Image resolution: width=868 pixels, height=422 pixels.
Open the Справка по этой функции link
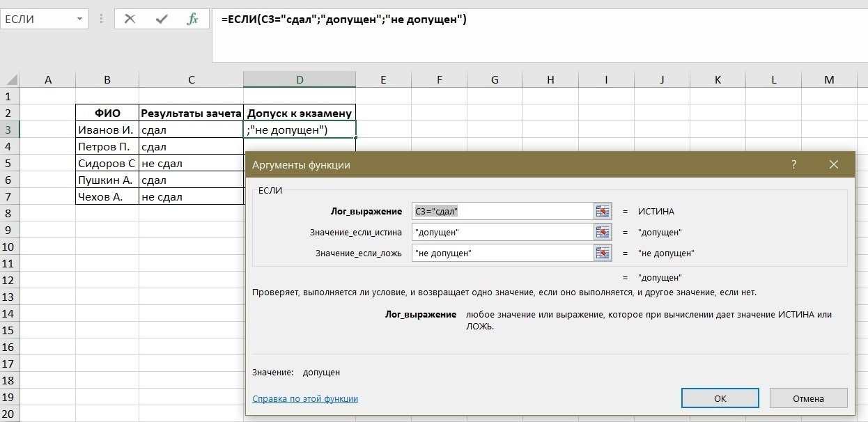point(304,398)
